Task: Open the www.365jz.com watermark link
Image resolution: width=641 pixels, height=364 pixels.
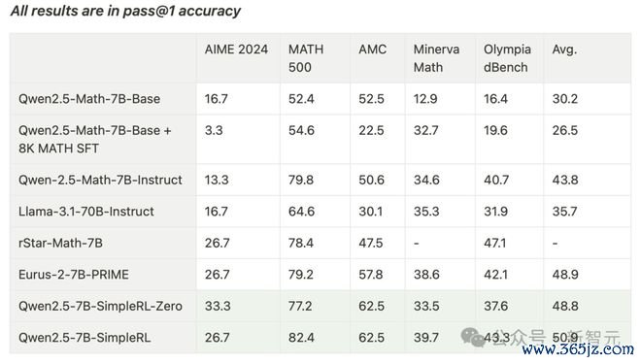Action: [578, 349]
